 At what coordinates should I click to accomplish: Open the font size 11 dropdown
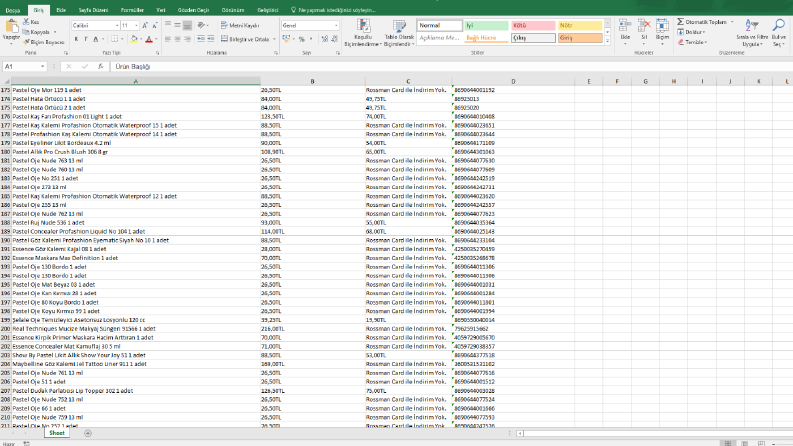(x=136, y=25)
